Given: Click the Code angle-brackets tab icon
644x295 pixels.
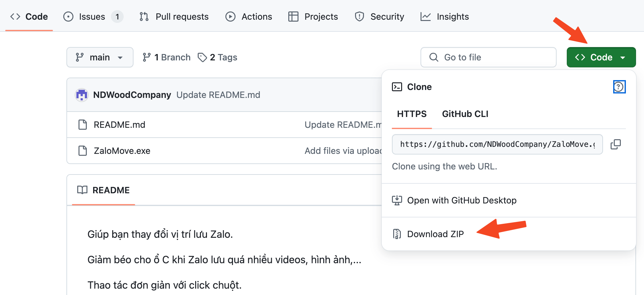Looking at the screenshot, I should click(x=15, y=17).
